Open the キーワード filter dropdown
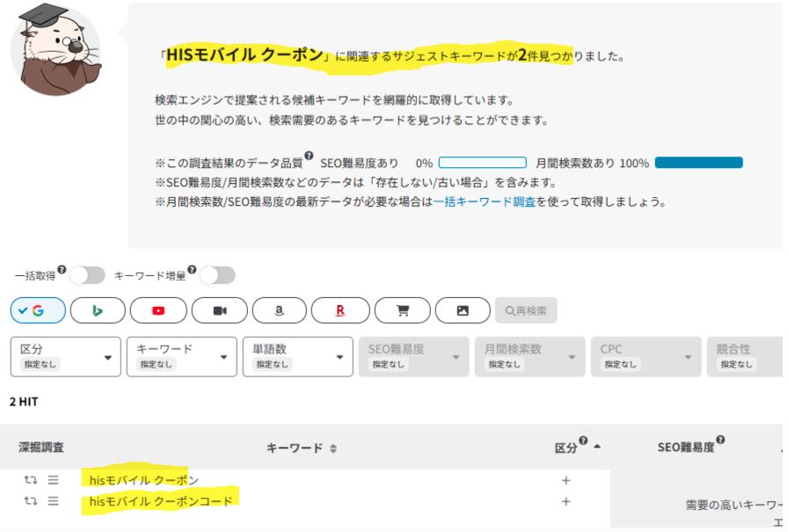This screenshot has height=532, width=788. [x=181, y=357]
